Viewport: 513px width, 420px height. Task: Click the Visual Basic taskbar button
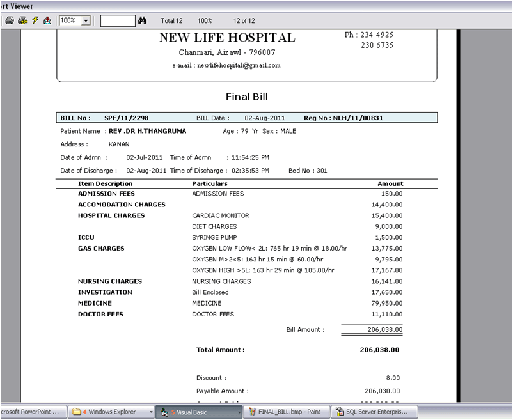[198, 412]
